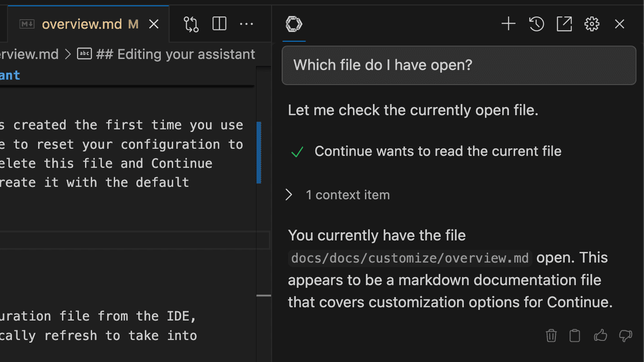Viewport: 644px width, 362px height.
Task: Click "Continue wants to read the current file" status
Action: click(x=438, y=151)
